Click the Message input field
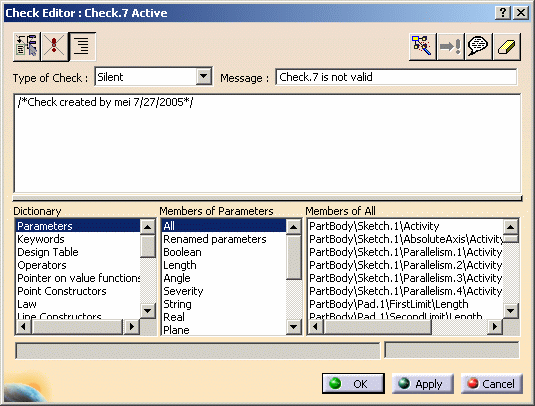535x406 pixels. pyautogui.click(x=396, y=77)
